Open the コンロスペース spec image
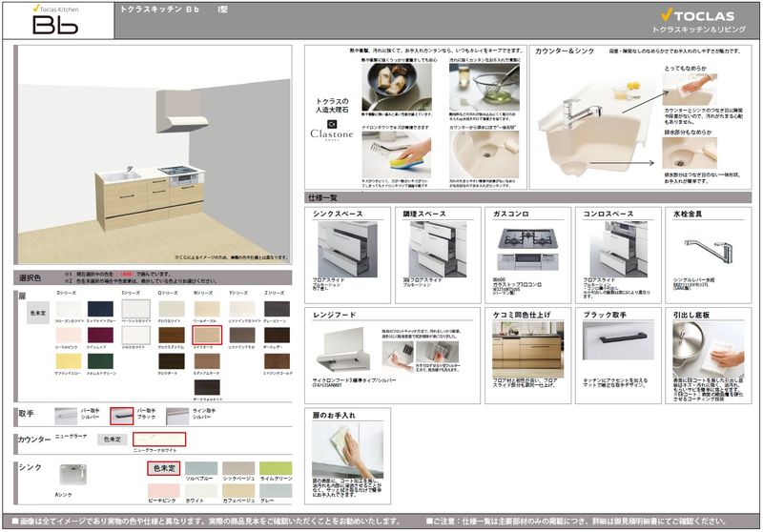Screen dimensions: 763x532 618,249
